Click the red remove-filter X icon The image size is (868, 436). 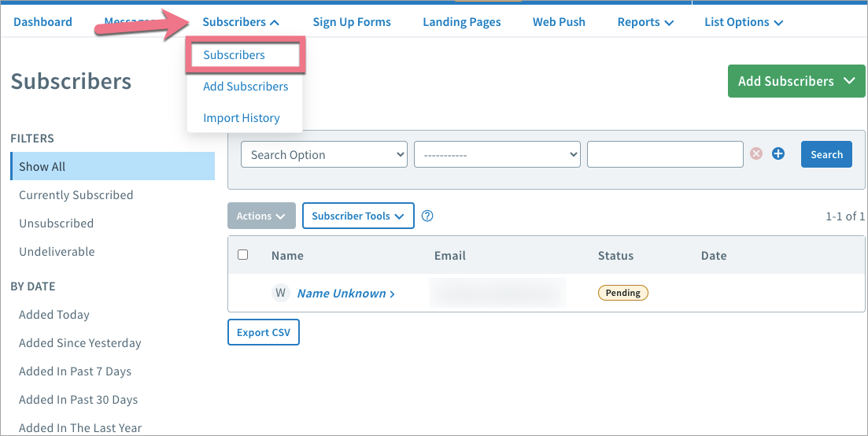(x=756, y=154)
